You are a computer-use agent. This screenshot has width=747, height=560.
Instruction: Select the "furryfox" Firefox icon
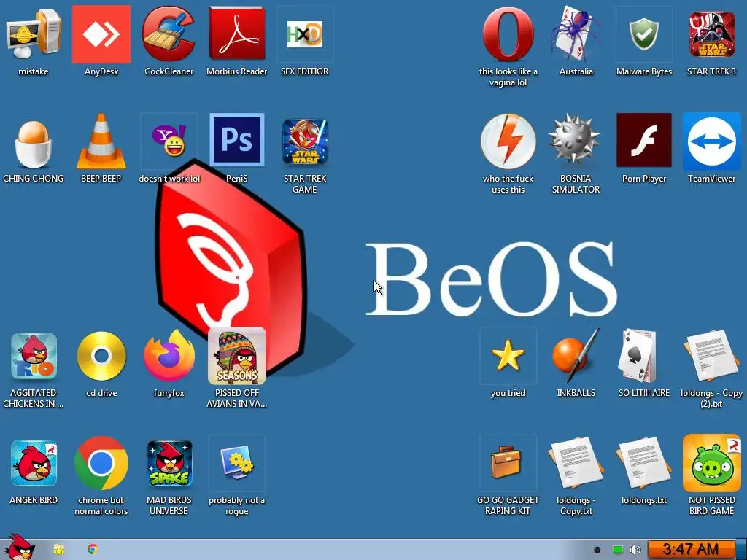[x=169, y=355]
